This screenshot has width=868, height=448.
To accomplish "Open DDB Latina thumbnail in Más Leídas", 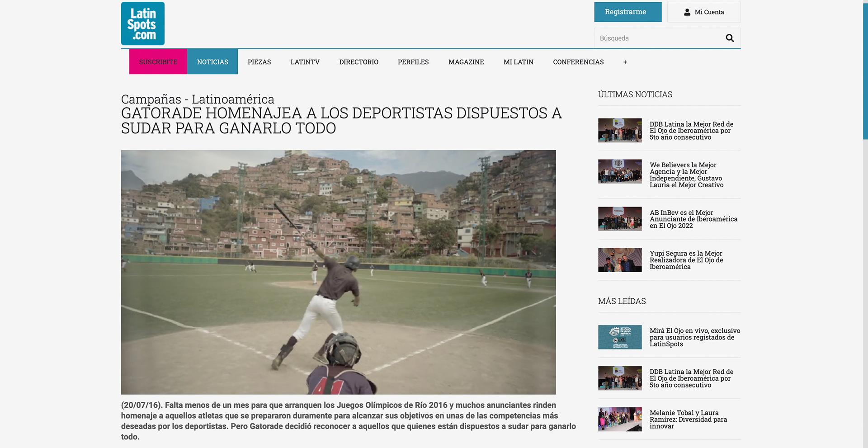I will click(x=620, y=378).
